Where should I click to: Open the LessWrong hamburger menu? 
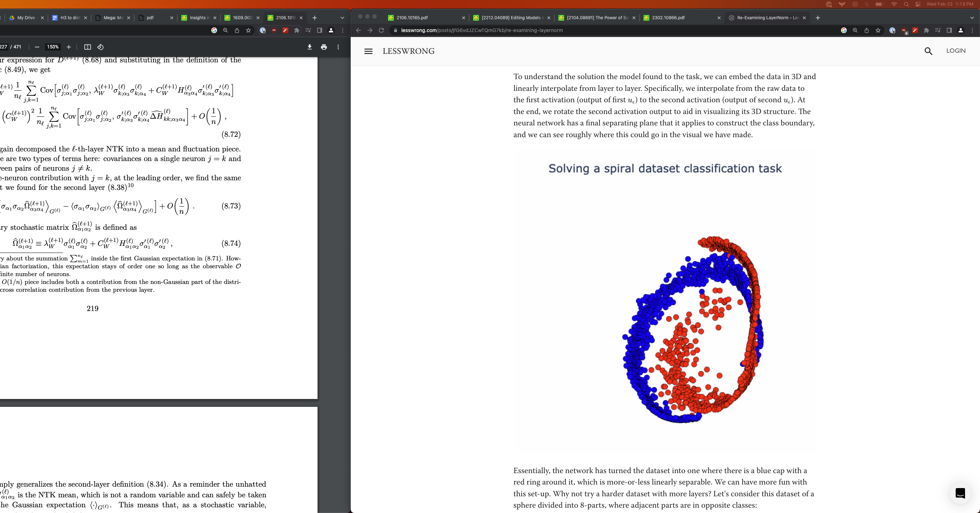pos(368,51)
